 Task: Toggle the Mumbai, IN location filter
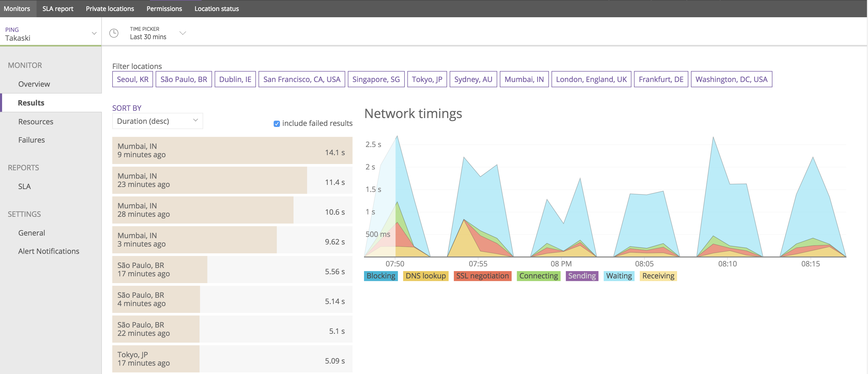pos(524,79)
